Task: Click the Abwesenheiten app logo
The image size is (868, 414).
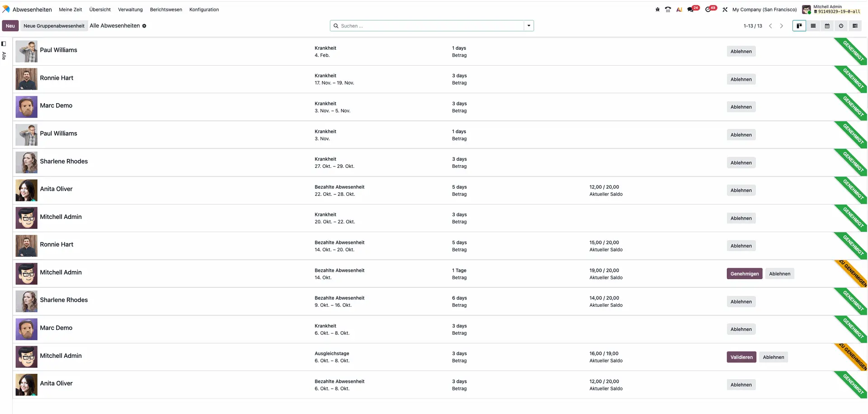Action: click(6, 10)
